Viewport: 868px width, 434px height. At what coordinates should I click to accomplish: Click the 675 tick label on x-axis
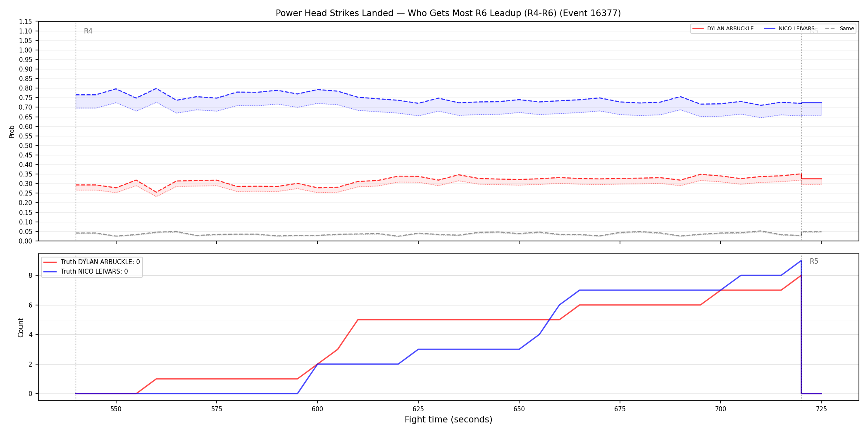[x=620, y=409]
